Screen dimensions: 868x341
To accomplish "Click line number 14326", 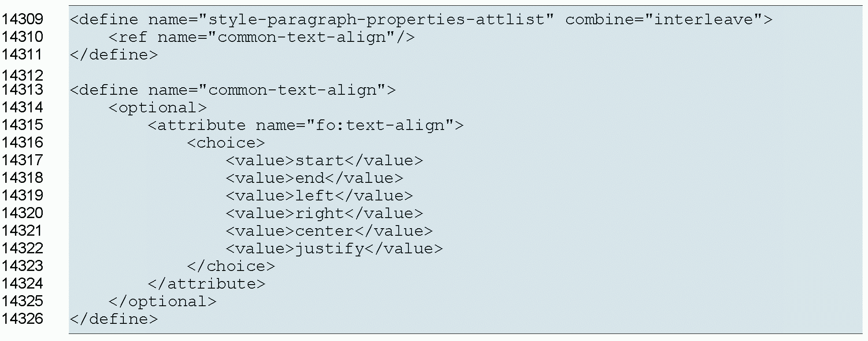I will pyautogui.click(x=22, y=319).
